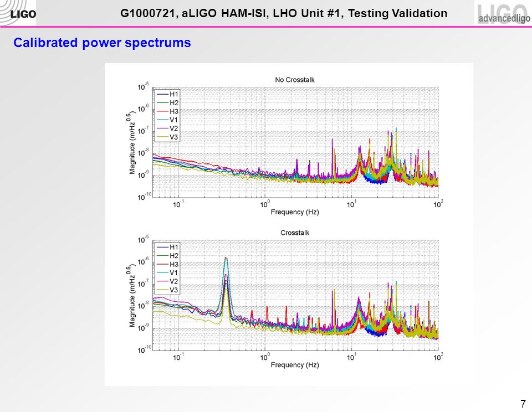
Task: Click the V3 legend entry in the No Crosstalk plot
Action: click(x=168, y=137)
